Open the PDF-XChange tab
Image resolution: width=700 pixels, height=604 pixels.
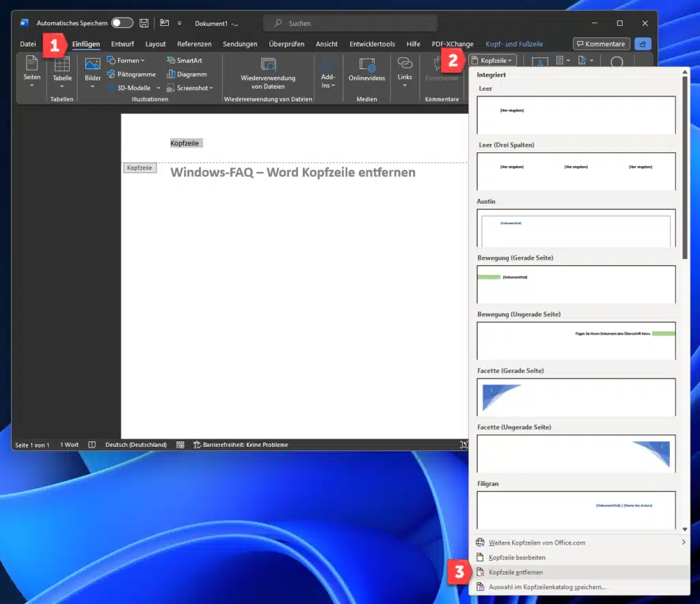pos(453,44)
